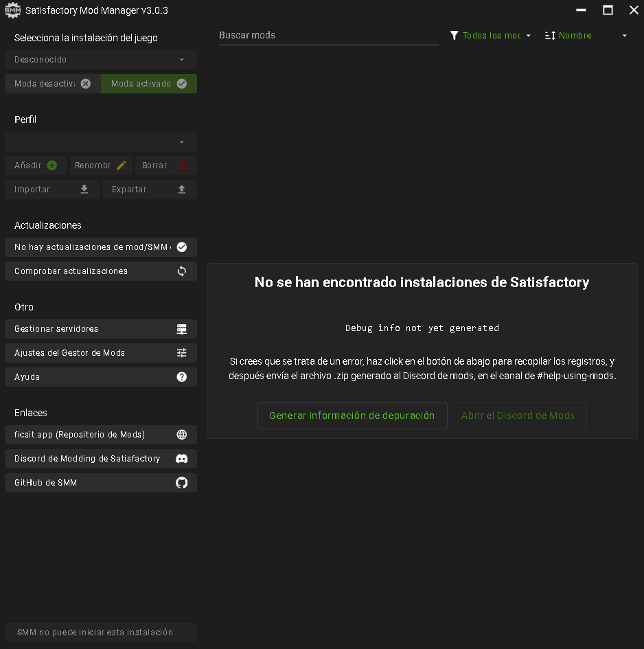Click the SMM gear logo in title bar
The width and height of the screenshot is (644, 649).
(x=12, y=10)
